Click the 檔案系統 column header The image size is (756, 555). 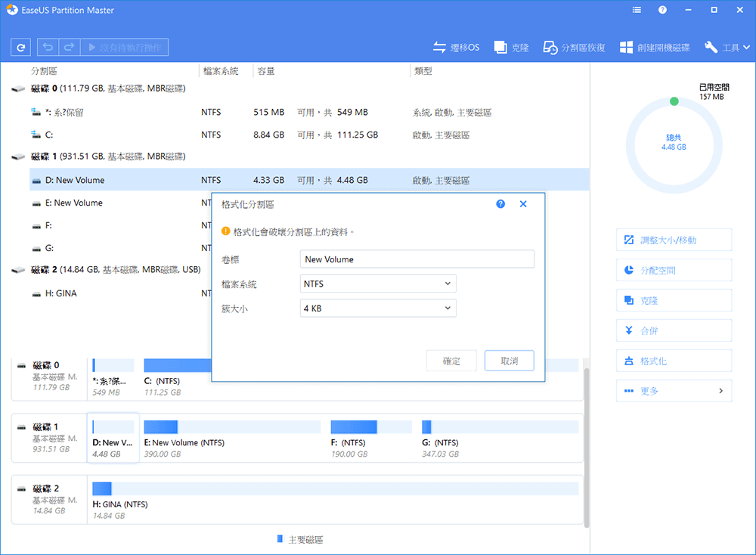pyautogui.click(x=221, y=71)
